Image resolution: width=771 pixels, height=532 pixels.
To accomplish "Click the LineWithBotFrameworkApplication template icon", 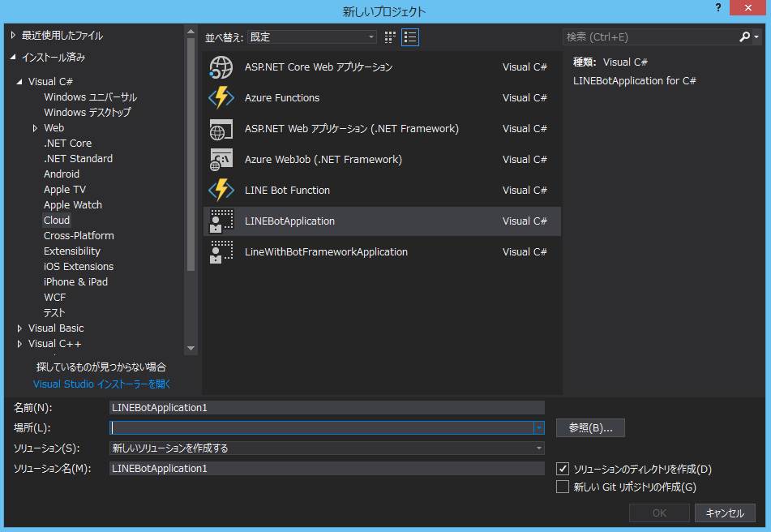I will [x=221, y=251].
